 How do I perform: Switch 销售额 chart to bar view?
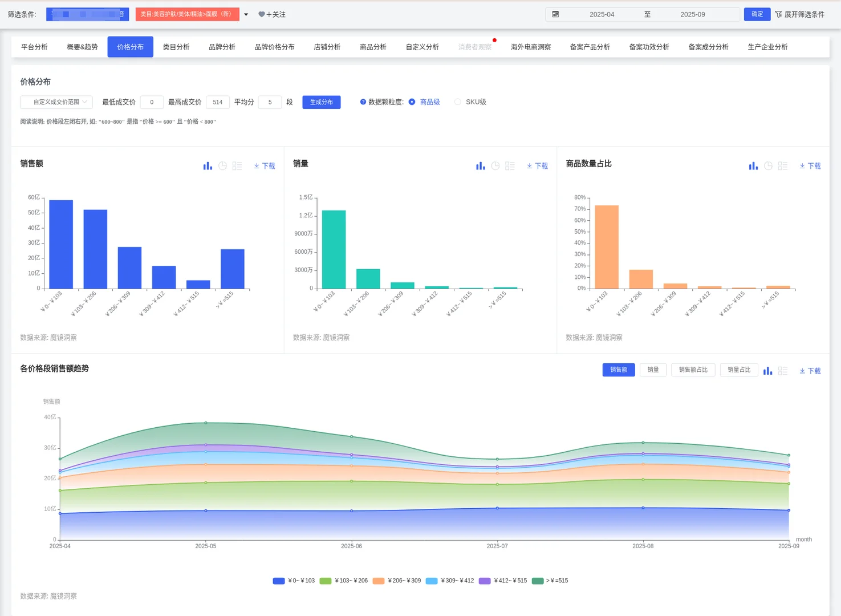click(208, 166)
